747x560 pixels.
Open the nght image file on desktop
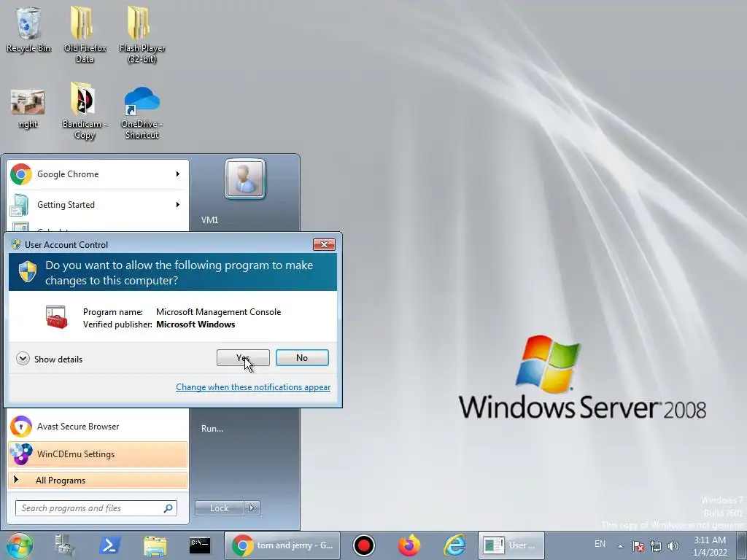point(28,109)
